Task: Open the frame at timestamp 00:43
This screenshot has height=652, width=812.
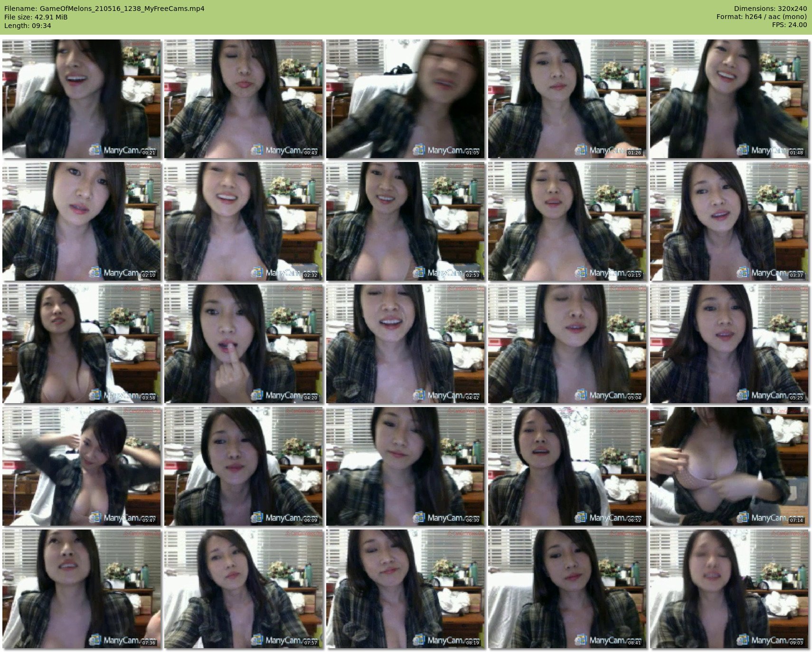Action: (x=244, y=99)
